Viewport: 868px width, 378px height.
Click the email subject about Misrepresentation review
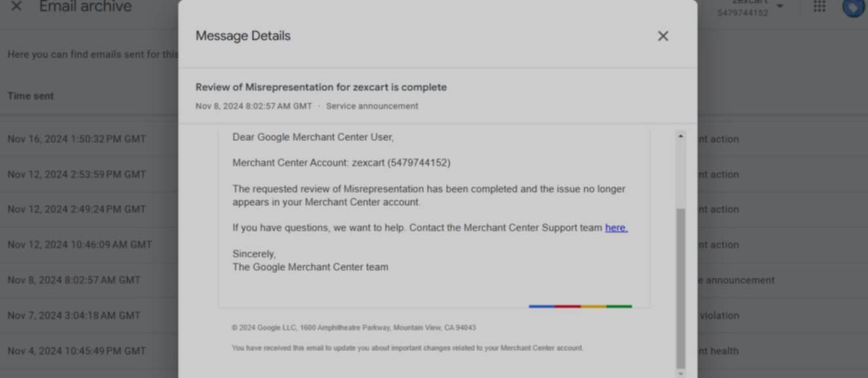tap(321, 87)
